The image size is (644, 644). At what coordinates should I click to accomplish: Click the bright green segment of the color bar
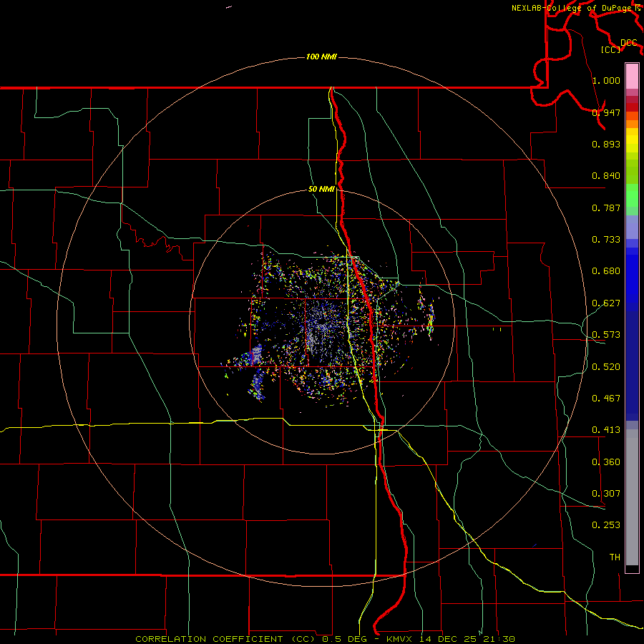point(632,195)
